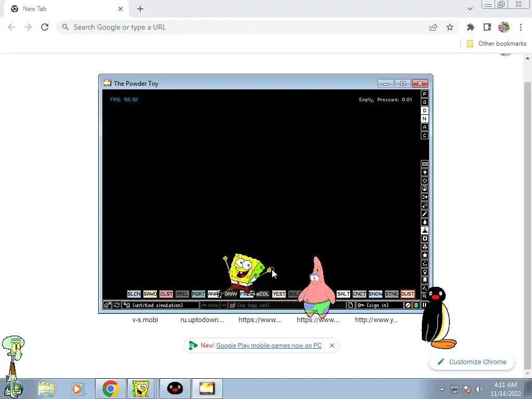532x399 pixels.
Task: Toggle the C display mode button
Action: 424,136
